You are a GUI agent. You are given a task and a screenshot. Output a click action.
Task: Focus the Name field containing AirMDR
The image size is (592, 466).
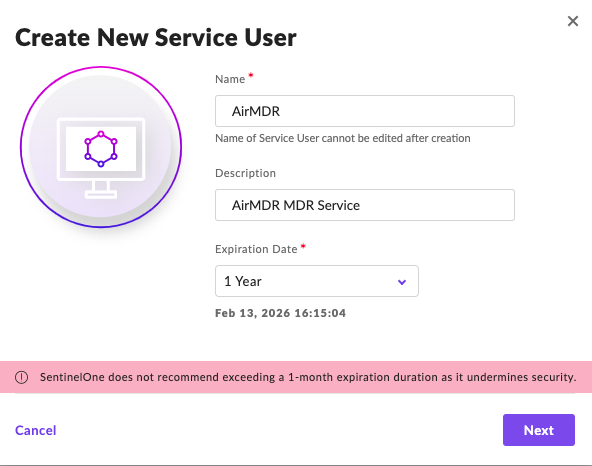tap(365, 111)
